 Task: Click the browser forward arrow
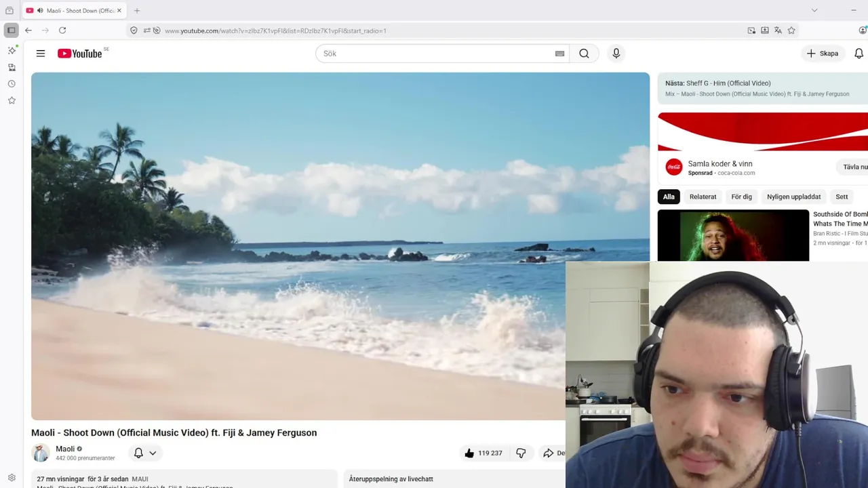click(45, 30)
